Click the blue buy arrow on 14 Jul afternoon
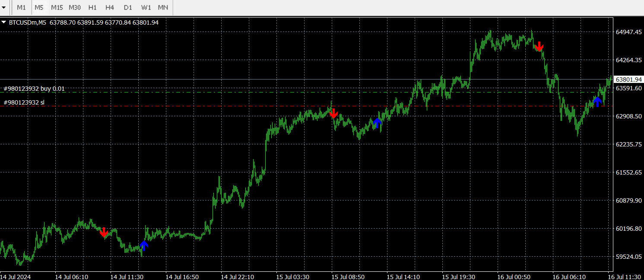This screenshot has width=644, height=280. (144, 246)
